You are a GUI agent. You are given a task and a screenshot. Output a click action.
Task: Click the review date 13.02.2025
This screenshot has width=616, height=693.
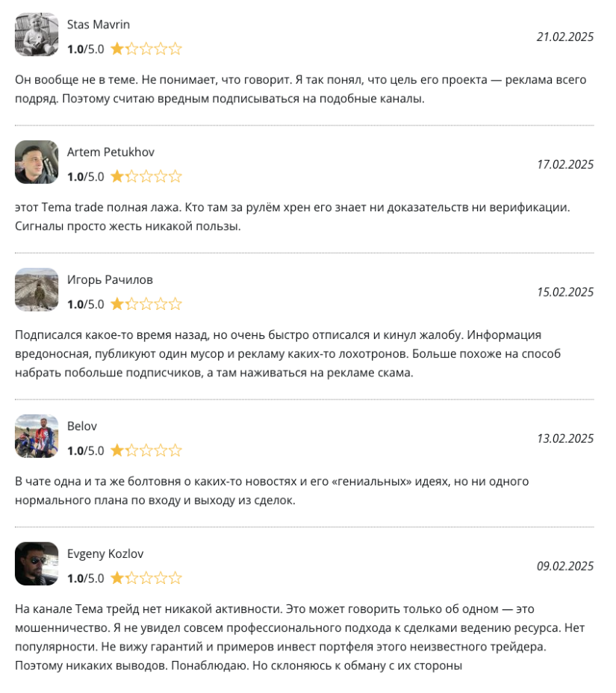click(x=565, y=438)
